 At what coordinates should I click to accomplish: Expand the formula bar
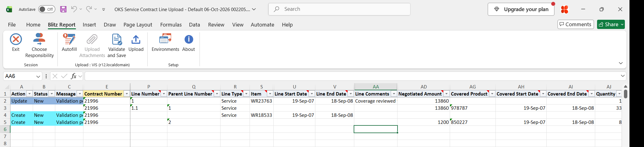coord(623,76)
